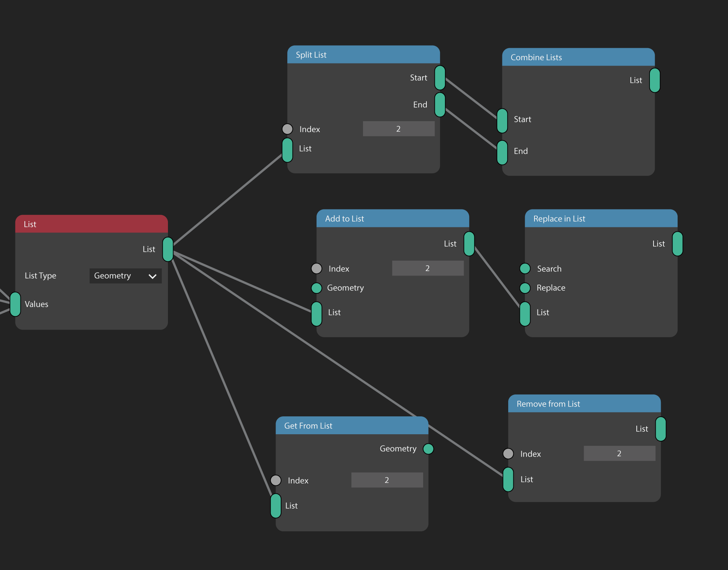This screenshot has height=570, width=728.
Task: Select the Add to List node header
Action: (x=393, y=219)
